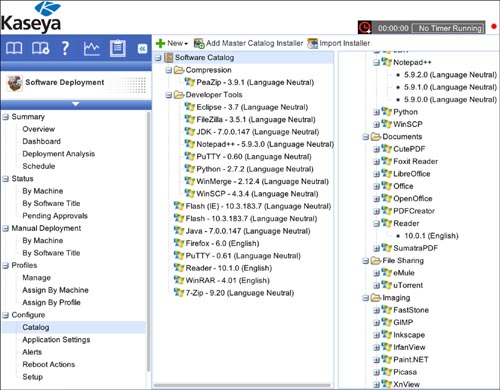The height and width of the screenshot is (390, 500).
Task: Click the 00:00:00 timer display
Action: pyautogui.click(x=393, y=28)
